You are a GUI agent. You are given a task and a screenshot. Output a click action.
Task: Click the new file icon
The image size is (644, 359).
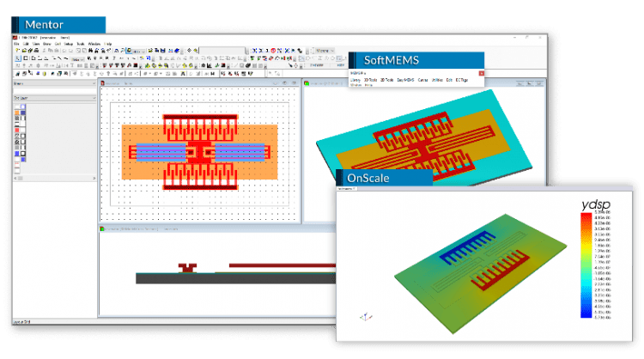click(x=18, y=51)
